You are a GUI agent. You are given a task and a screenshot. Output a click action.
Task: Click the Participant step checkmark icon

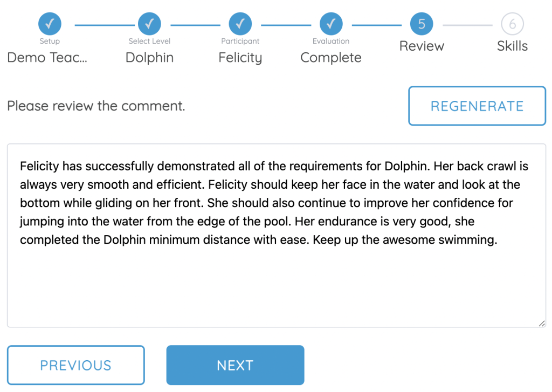(x=240, y=24)
